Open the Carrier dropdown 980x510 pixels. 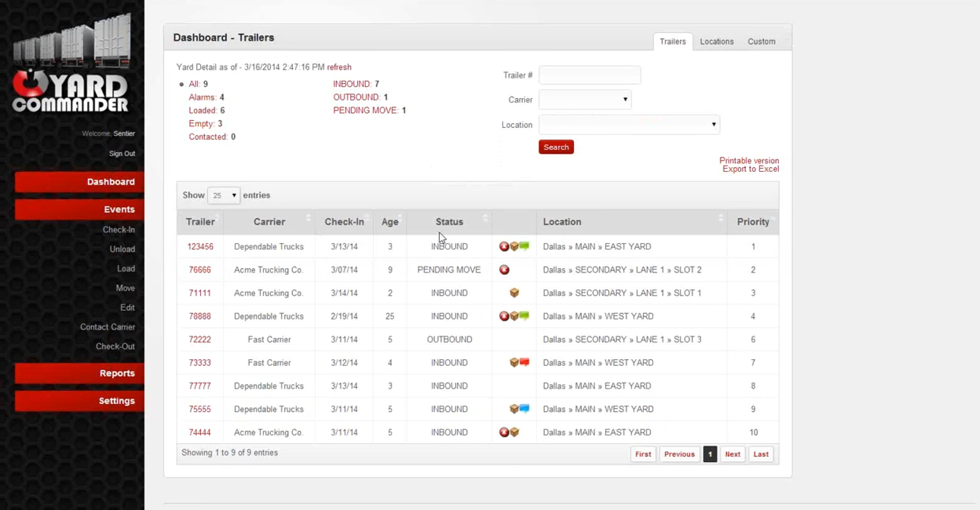[585, 100]
